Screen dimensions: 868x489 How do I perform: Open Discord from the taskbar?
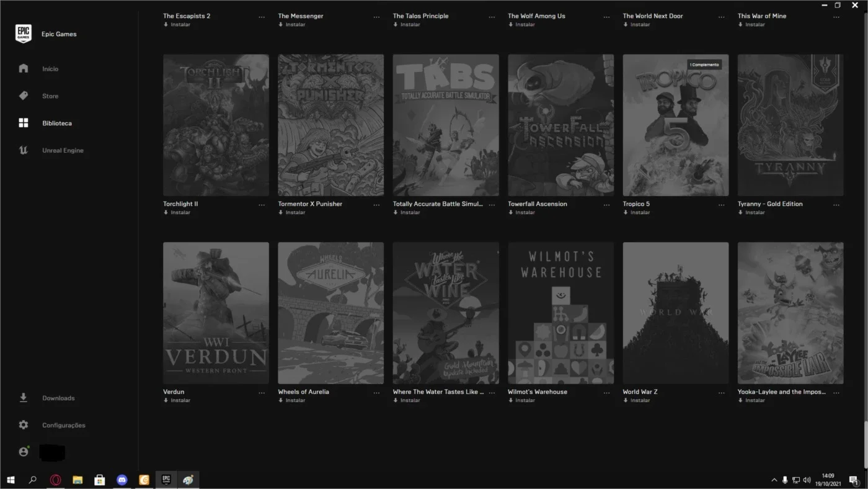[x=122, y=480]
